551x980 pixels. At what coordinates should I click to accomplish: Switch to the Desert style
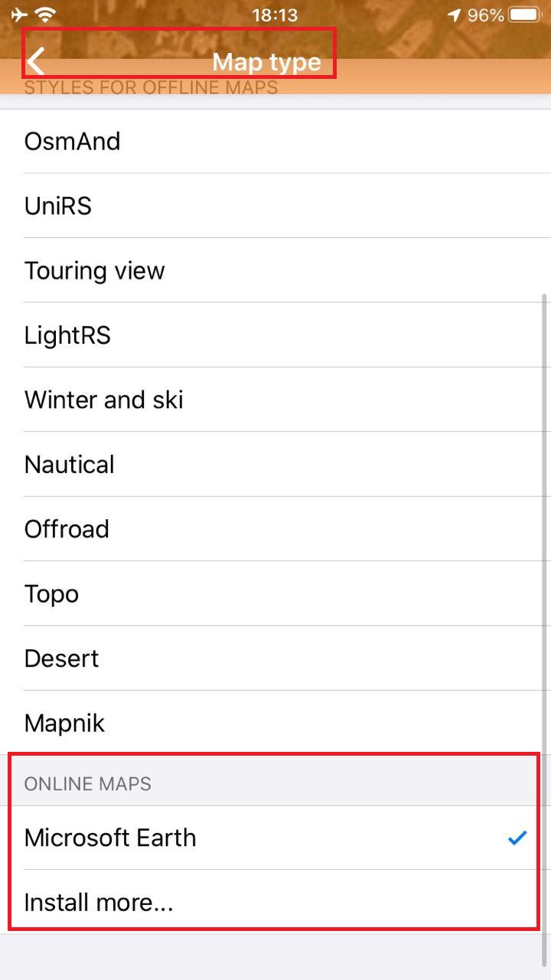pyautogui.click(x=62, y=658)
